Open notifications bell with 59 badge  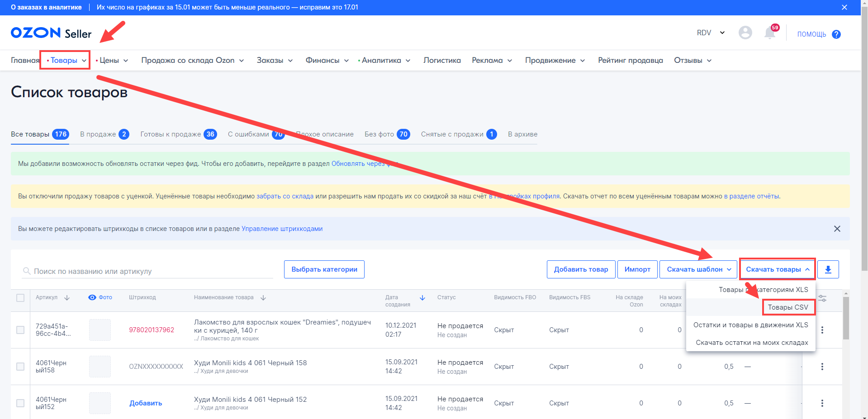tap(770, 32)
